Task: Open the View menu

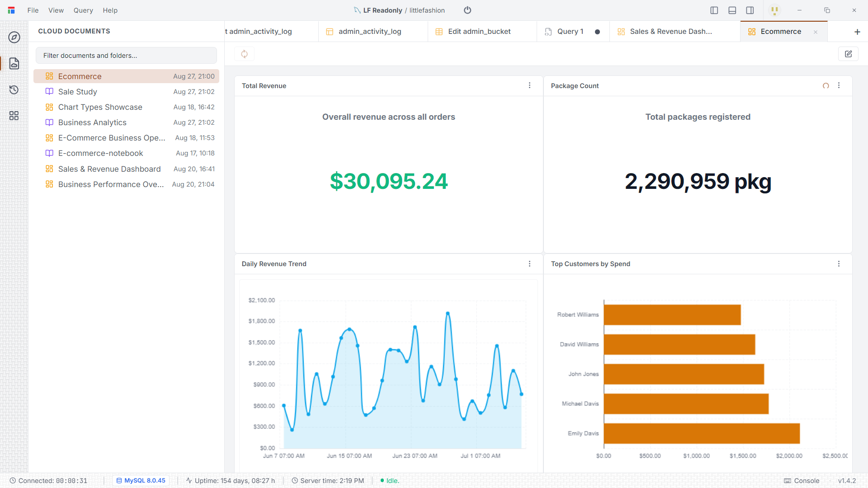Action: 56,10
